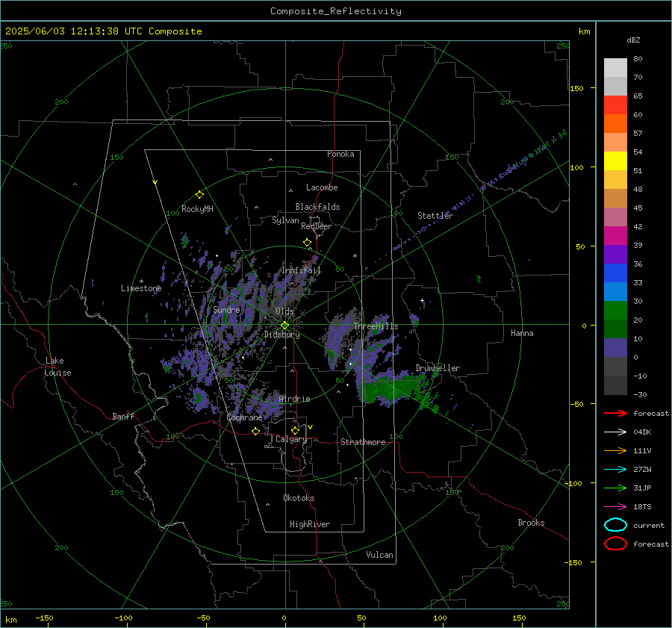Click the Ponoka city label
The width and height of the screenshot is (672, 628).
coord(340,154)
